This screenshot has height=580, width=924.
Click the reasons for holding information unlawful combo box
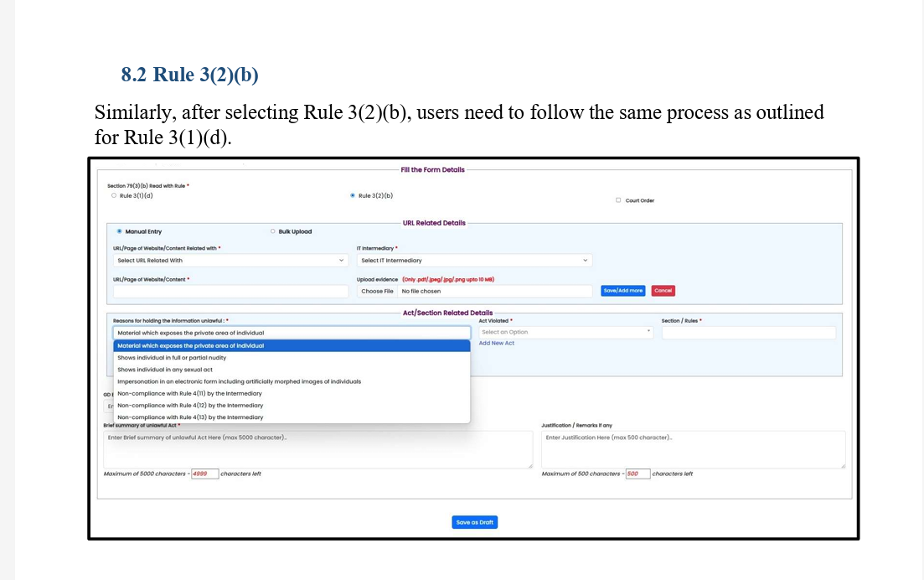292,333
